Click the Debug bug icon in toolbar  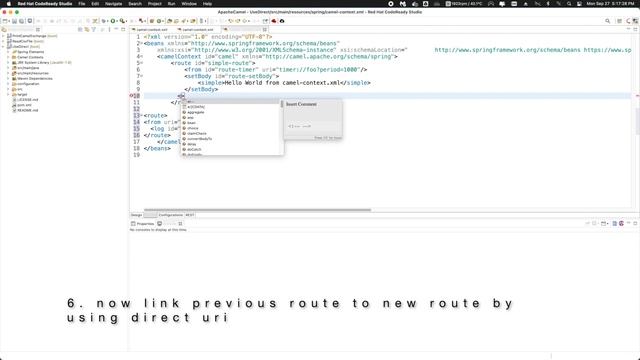point(105,21)
